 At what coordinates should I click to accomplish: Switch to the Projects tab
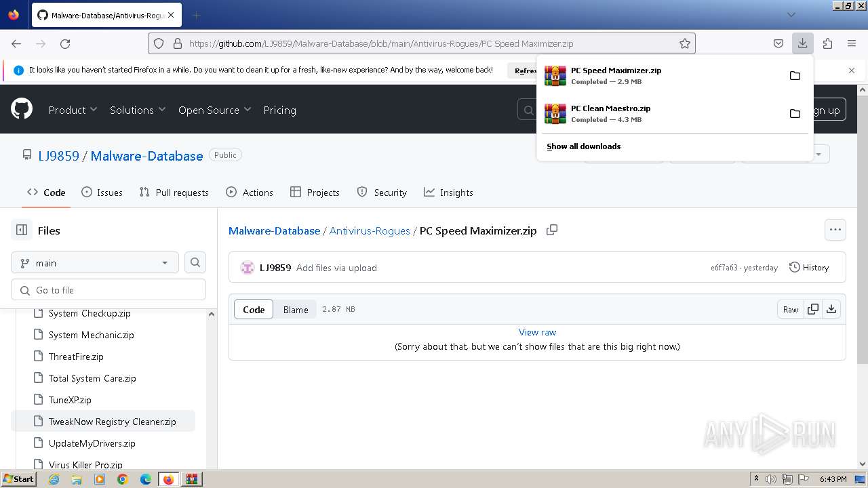(x=315, y=192)
